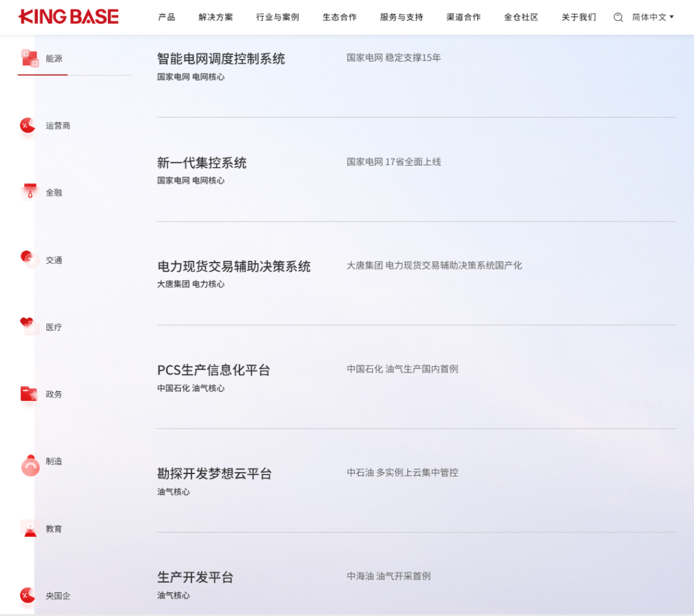Image resolution: width=694 pixels, height=616 pixels.
Task: Click the 能源 energy category icon
Action: [x=30, y=58]
